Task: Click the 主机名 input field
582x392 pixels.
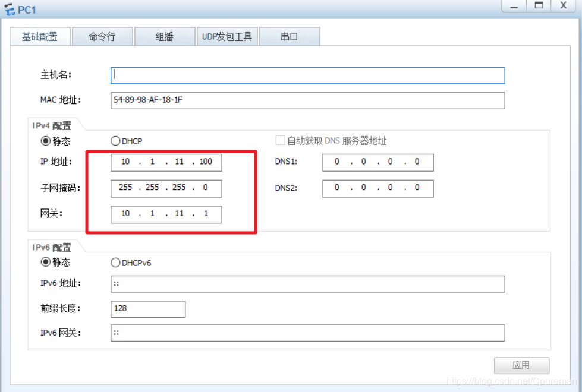Action: (x=308, y=75)
